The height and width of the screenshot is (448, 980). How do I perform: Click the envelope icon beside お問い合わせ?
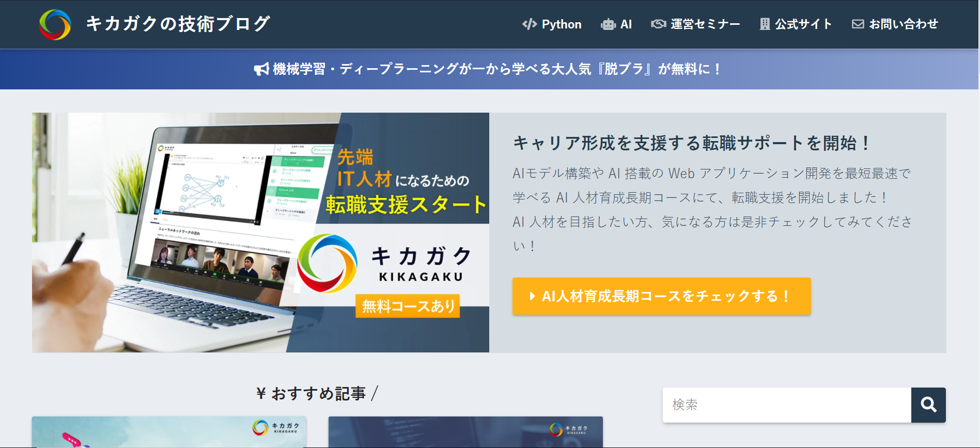coord(858,24)
